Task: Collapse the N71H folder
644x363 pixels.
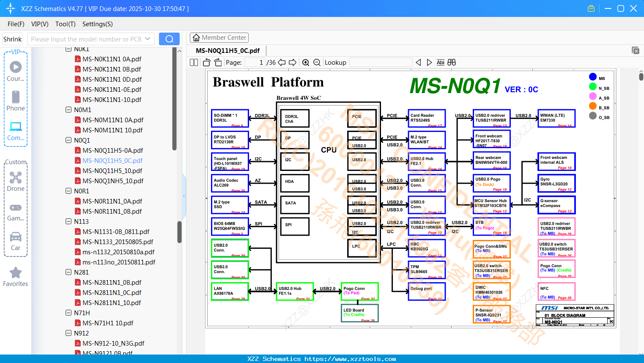Action: pyautogui.click(x=69, y=313)
